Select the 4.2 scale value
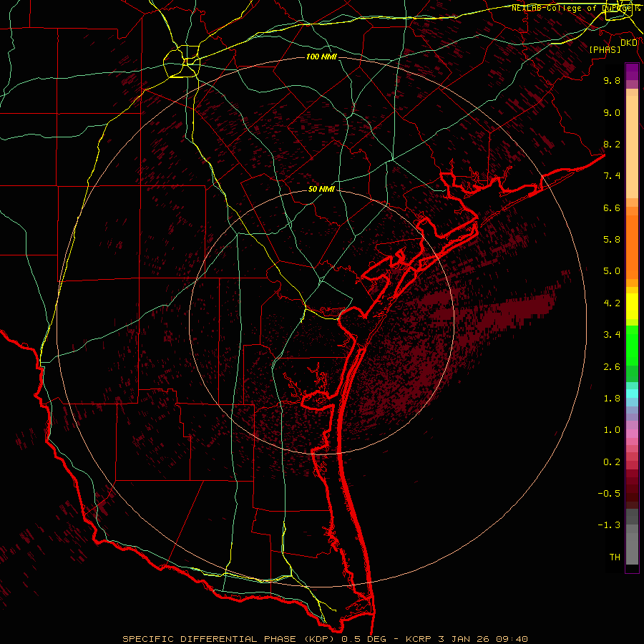The image size is (644, 644). click(612, 303)
